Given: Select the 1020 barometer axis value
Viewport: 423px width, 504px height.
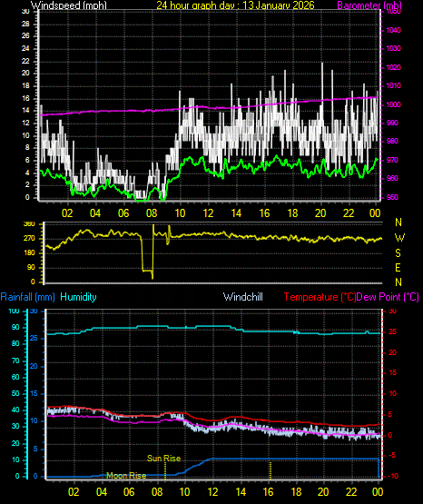Looking at the screenshot, I should [393, 67].
